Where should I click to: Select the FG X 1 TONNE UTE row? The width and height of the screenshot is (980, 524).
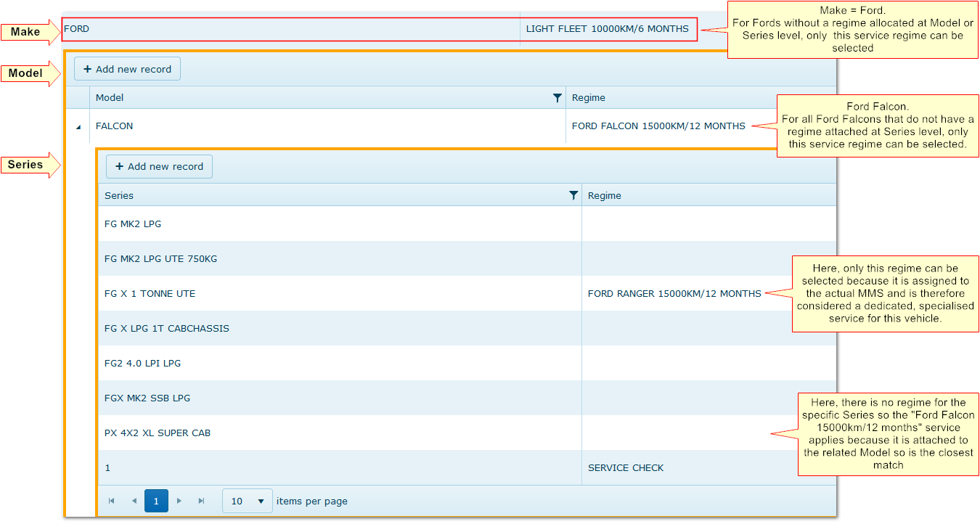point(150,294)
